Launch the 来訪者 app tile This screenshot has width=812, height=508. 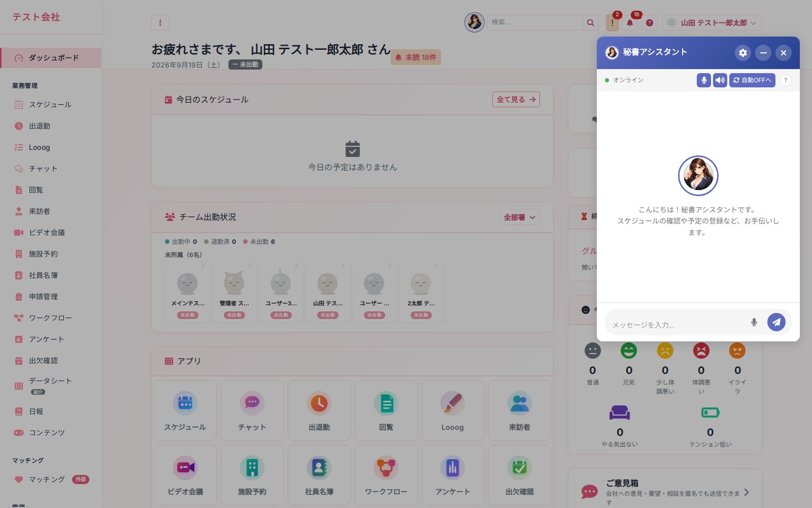pyautogui.click(x=520, y=410)
